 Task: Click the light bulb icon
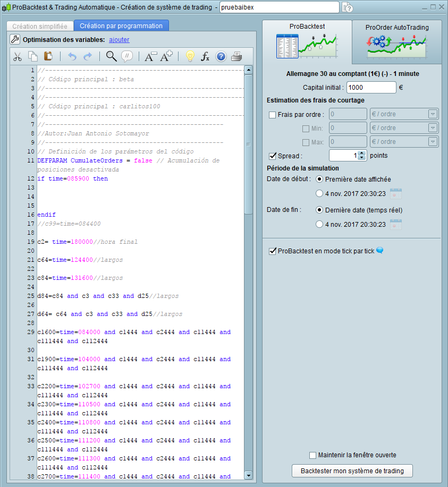point(190,56)
